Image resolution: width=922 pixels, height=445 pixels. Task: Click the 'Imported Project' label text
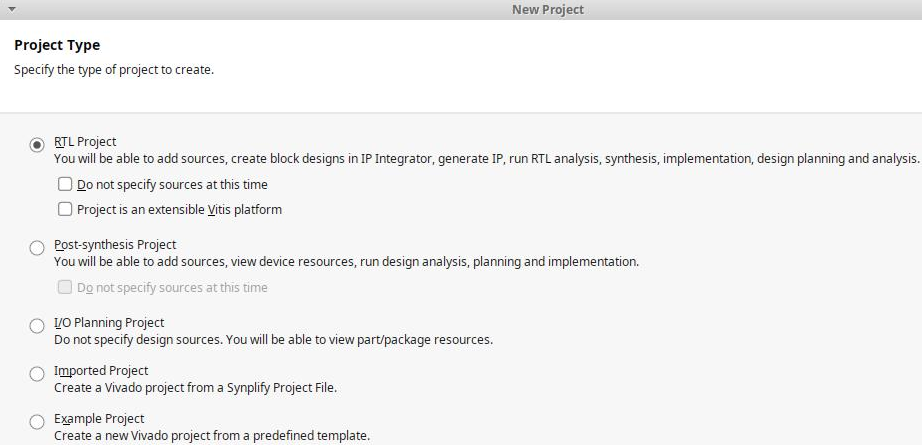101,371
